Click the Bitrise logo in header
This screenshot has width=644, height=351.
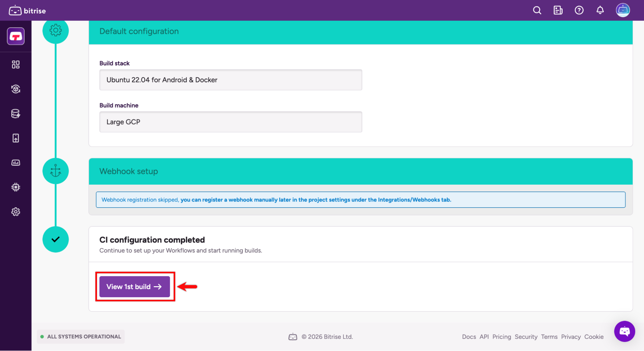coord(27,11)
